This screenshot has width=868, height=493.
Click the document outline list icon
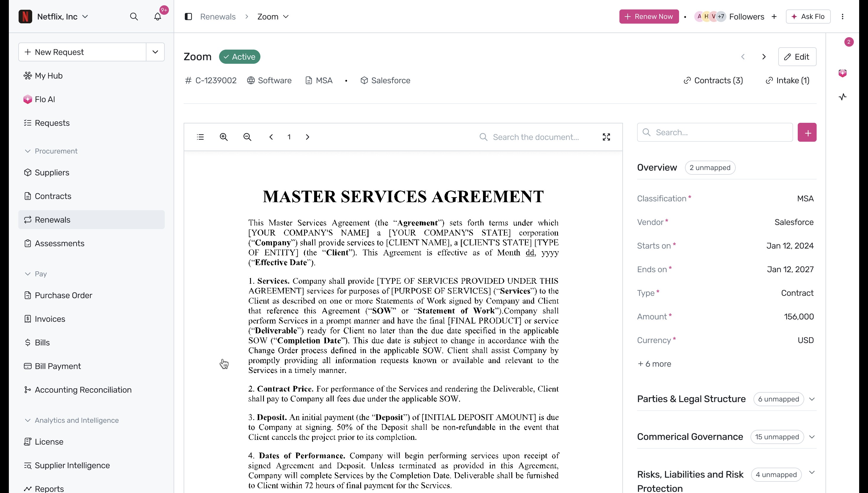pyautogui.click(x=200, y=137)
